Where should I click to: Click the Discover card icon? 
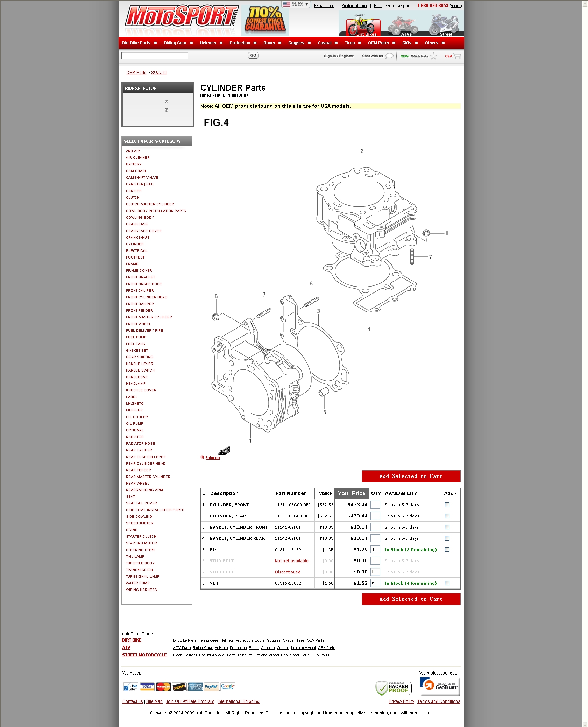pyautogui.click(x=179, y=687)
